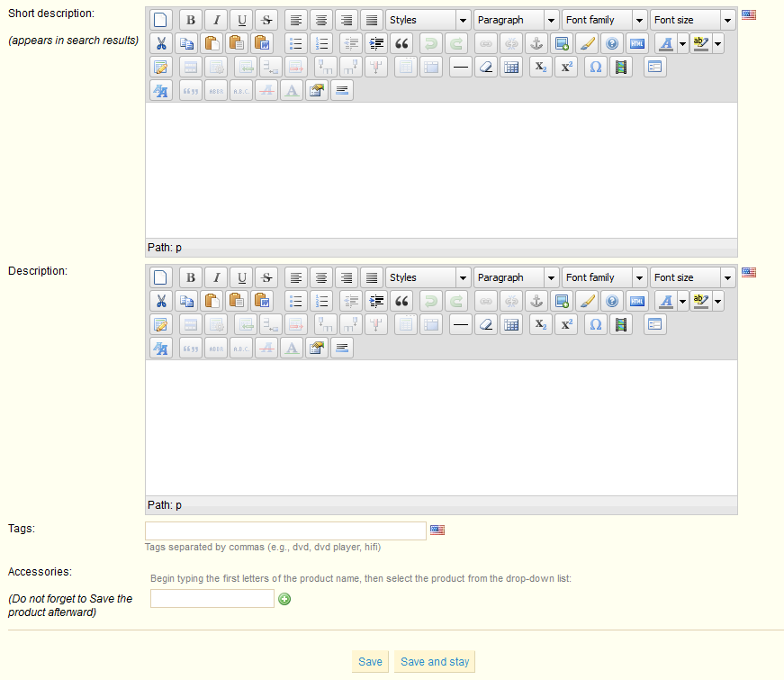Click HTML source icon in Description editor
The width and height of the screenshot is (784, 680).
637,301
